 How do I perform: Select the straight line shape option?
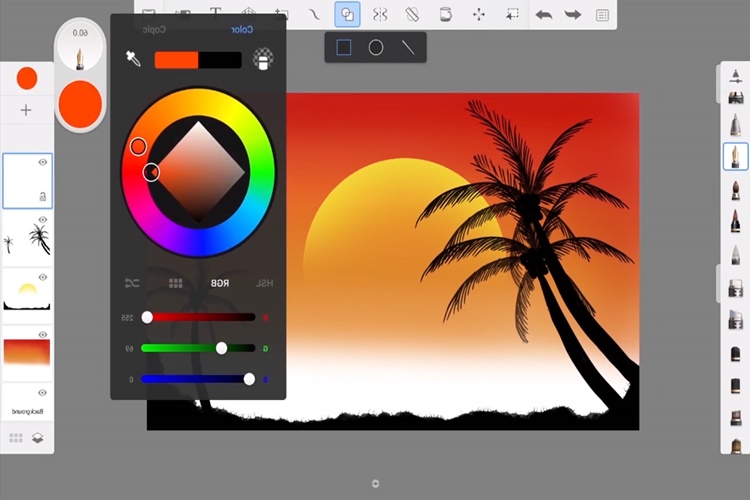coord(408,47)
